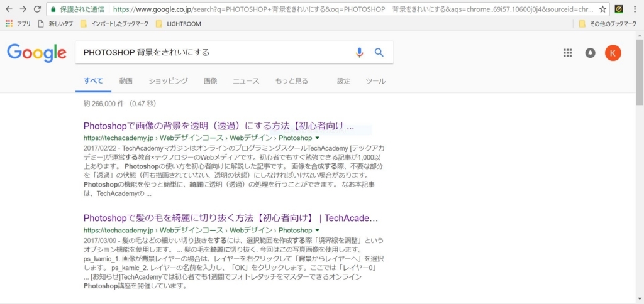Go back to the previous page
Viewport: 644px width, 304px height.
(x=9, y=9)
